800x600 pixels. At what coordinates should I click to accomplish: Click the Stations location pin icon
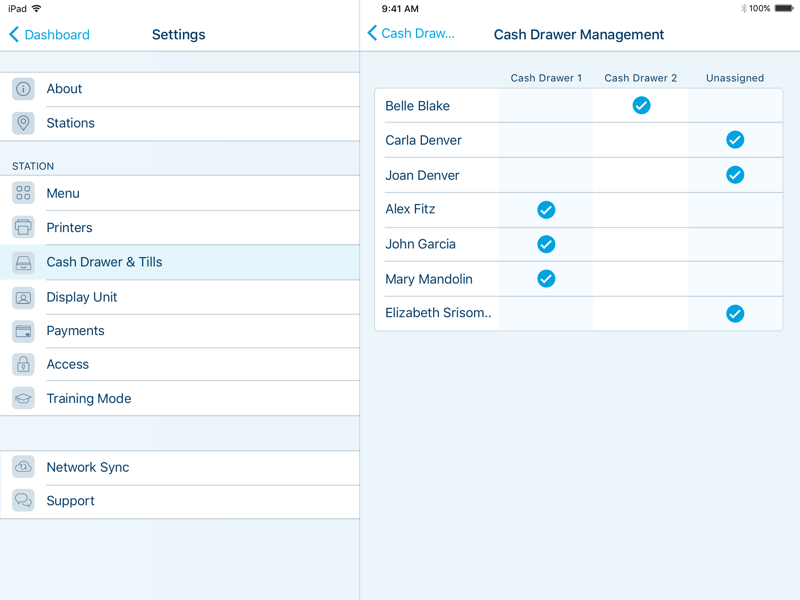23,123
